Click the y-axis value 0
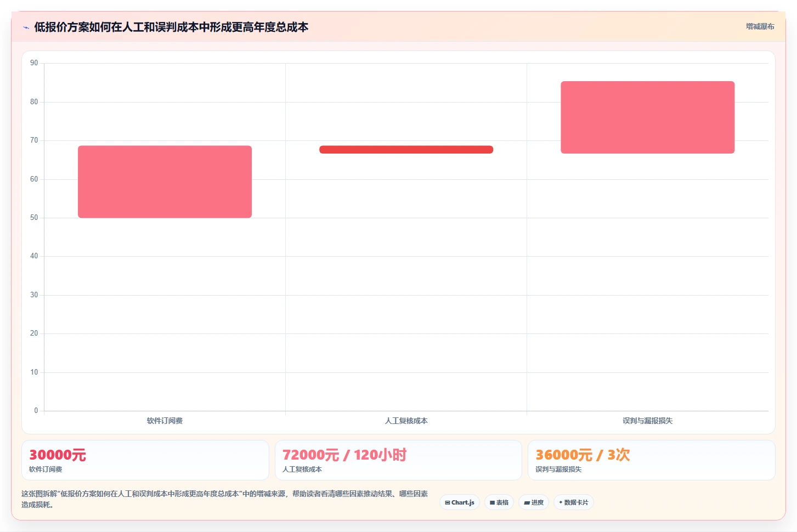The image size is (797, 532). click(x=36, y=410)
